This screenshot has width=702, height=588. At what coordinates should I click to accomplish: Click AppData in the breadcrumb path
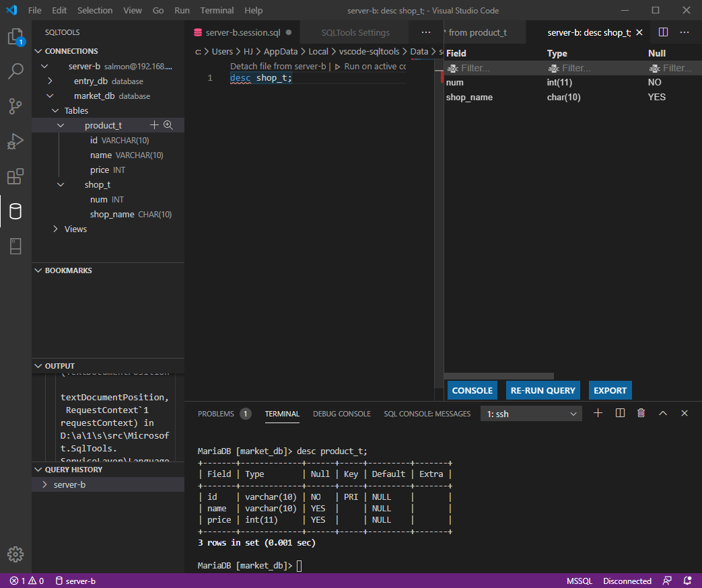(x=281, y=51)
